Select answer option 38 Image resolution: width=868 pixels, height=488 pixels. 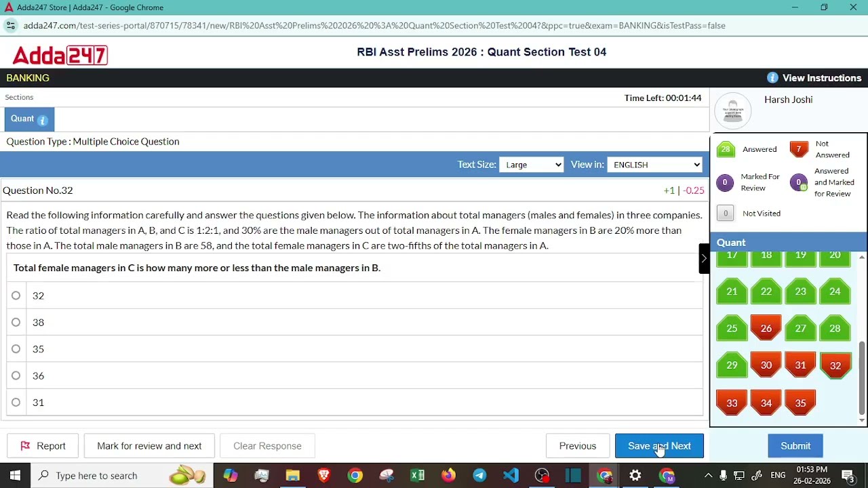pos(16,322)
